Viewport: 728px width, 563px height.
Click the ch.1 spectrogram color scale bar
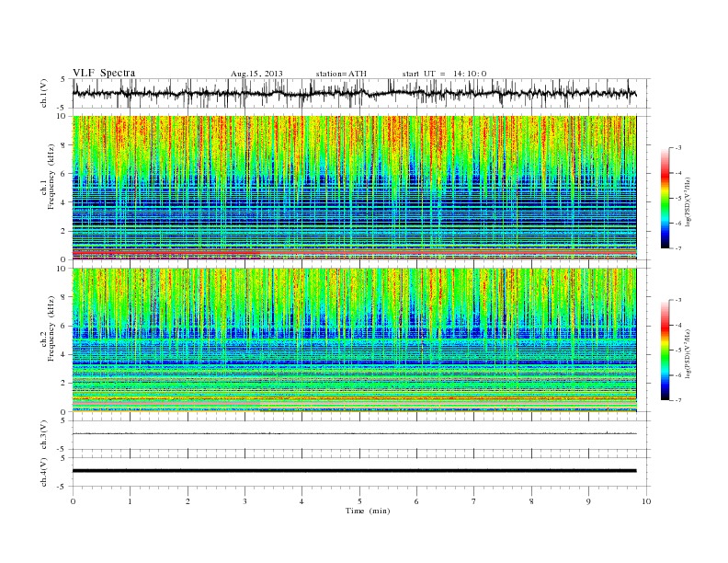(x=665, y=198)
